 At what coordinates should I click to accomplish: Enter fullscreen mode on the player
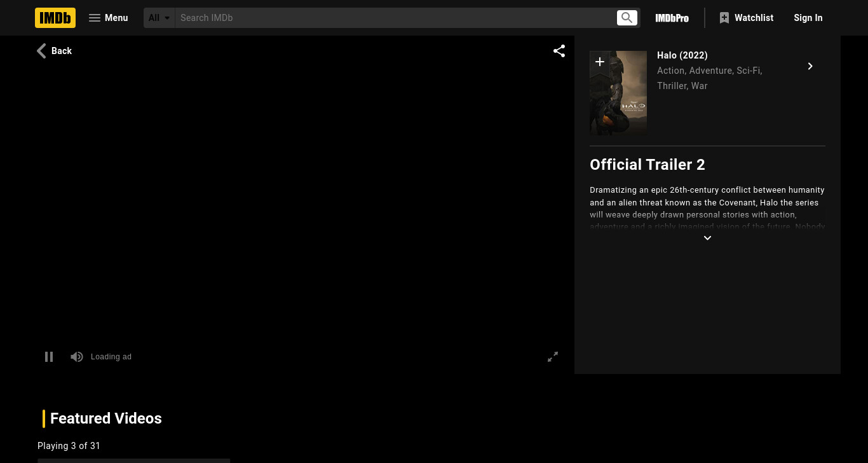click(553, 357)
